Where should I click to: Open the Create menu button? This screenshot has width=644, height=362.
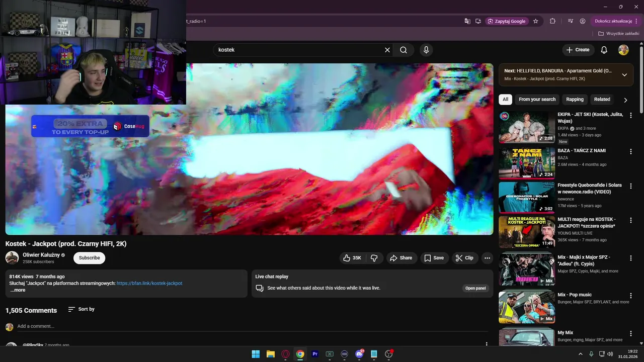click(578, 50)
